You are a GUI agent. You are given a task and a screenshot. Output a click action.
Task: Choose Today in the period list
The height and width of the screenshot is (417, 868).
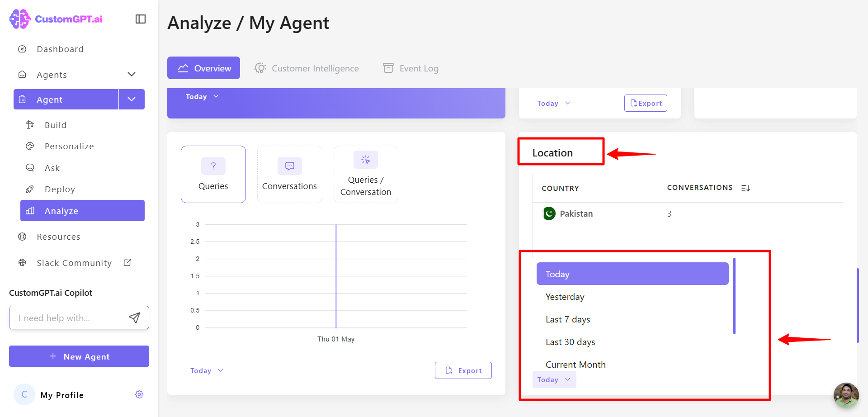point(632,274)
